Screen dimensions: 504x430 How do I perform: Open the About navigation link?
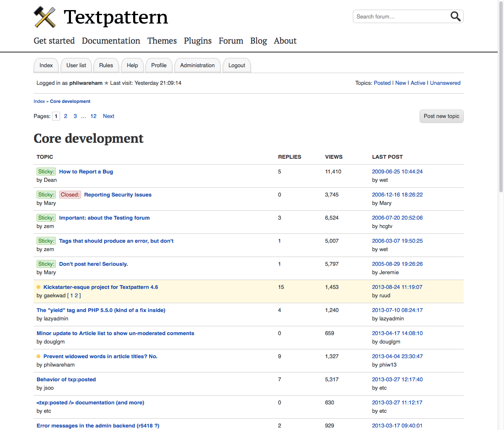(x=285, y=41)
